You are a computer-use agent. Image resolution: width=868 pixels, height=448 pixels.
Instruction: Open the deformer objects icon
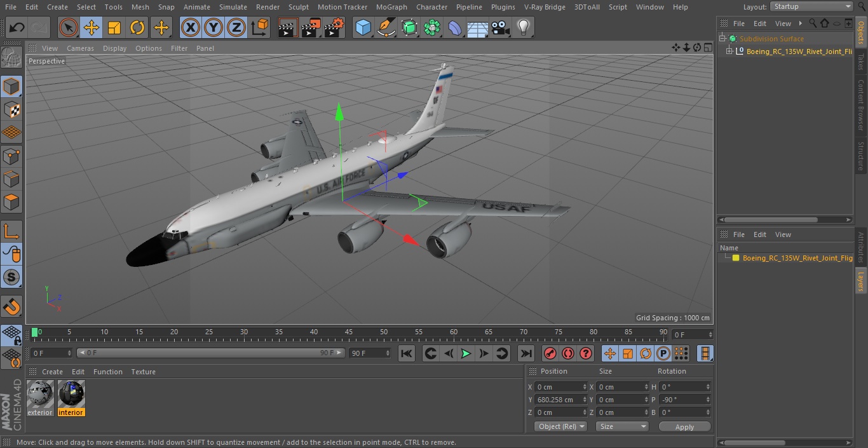tap(455, 27)
